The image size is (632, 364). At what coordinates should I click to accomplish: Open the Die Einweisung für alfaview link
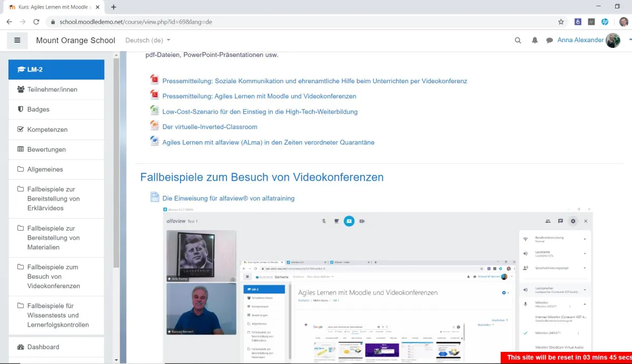pos(229,198)
